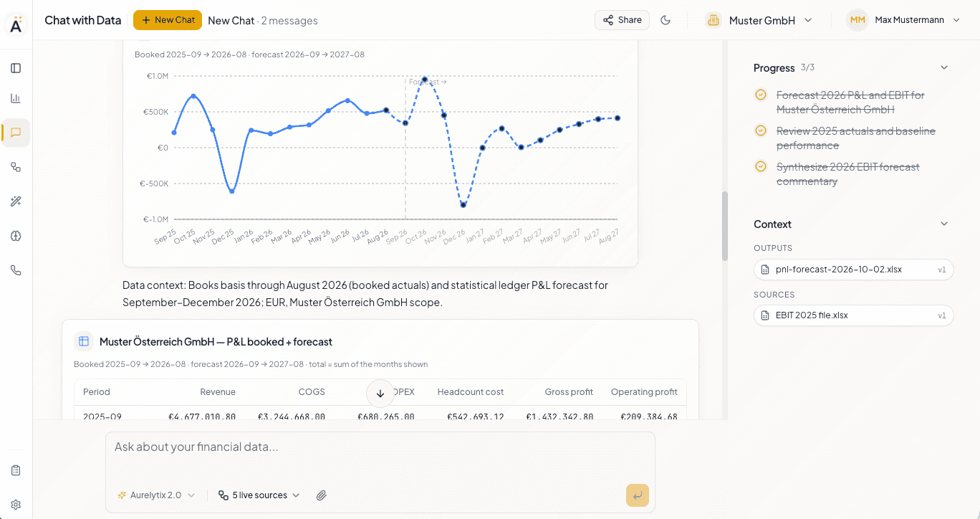980x519 pixels.
Task: Click the Chat with Data title
Action: 82,20
